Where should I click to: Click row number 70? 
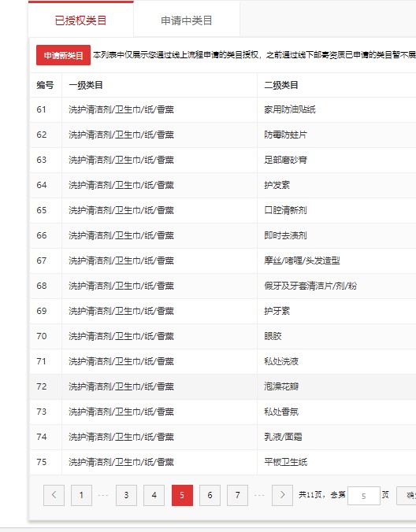[42, 336]
